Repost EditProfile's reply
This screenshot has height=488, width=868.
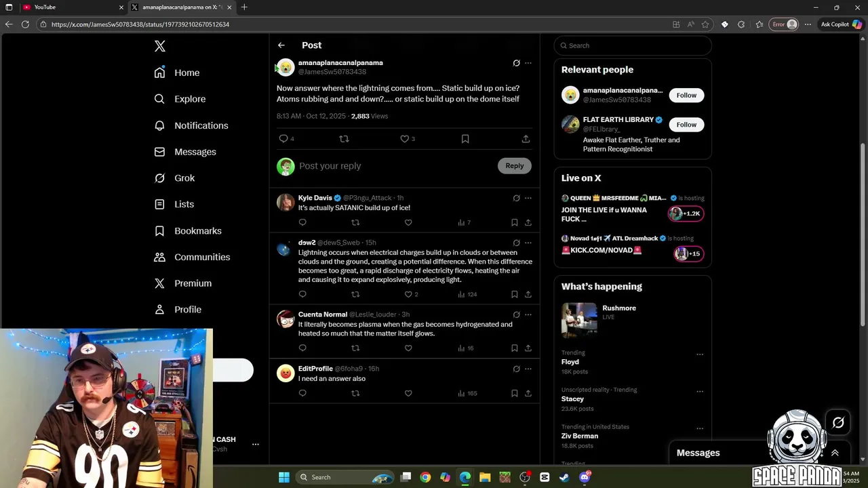click(x=355, y=393)
